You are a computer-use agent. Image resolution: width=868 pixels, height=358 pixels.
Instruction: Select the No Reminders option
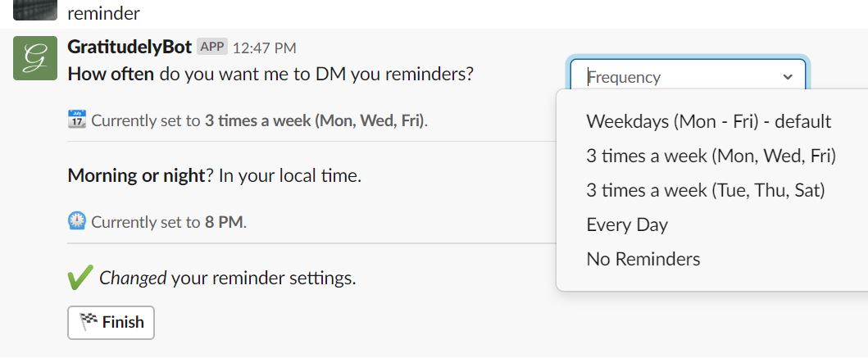(643, 259)
